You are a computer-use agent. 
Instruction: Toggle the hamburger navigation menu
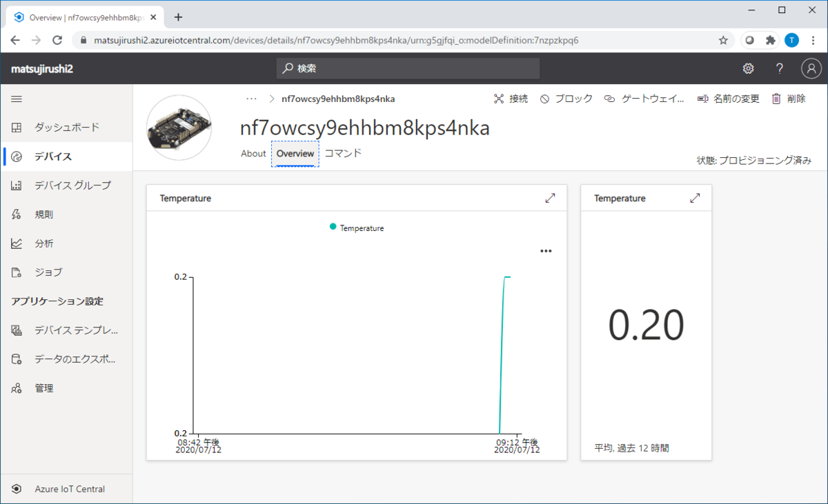pos(17,99)
